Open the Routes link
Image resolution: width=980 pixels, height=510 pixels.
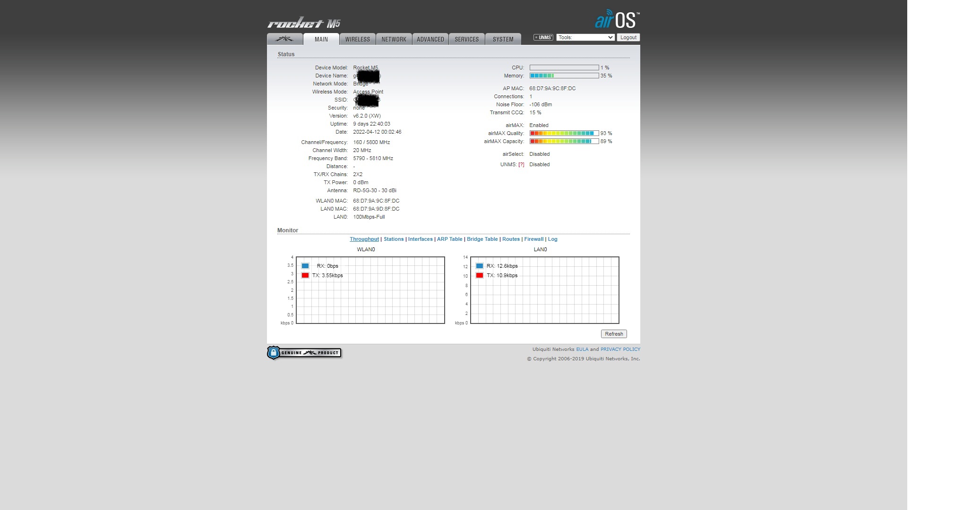click(511, 239)
